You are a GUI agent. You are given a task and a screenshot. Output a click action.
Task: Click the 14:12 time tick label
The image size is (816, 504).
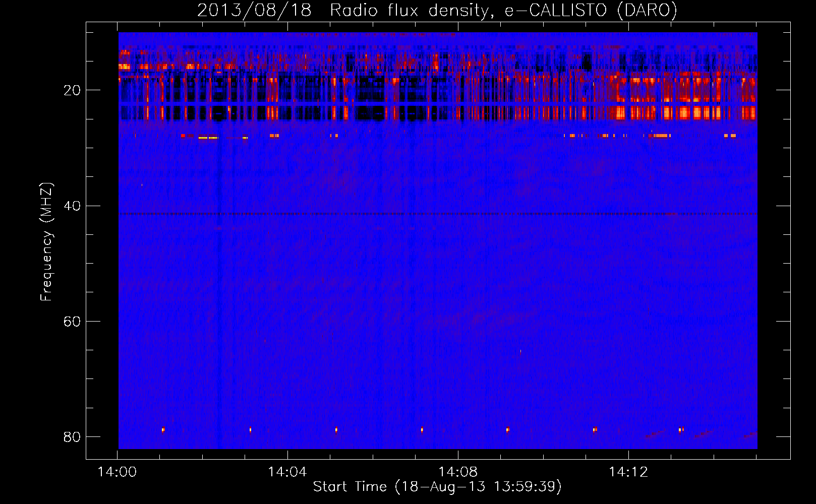coord(628,472)
